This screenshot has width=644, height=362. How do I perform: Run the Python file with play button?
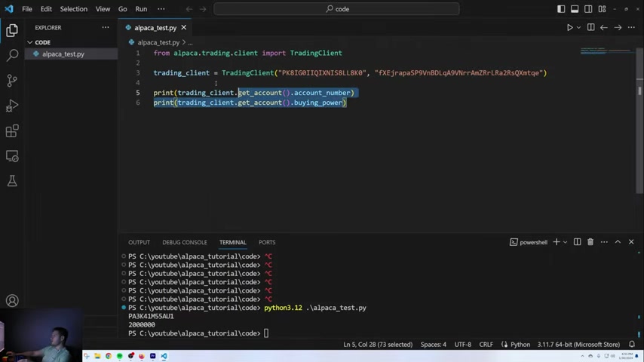coord(569,28)
